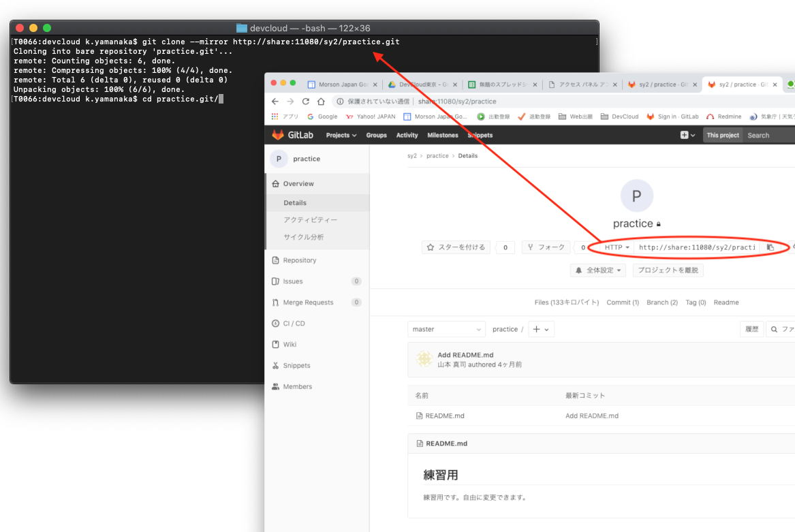This screenshot has width=795, height=532.
Task: Open the Groups menu item
Action: pos(376,135)
